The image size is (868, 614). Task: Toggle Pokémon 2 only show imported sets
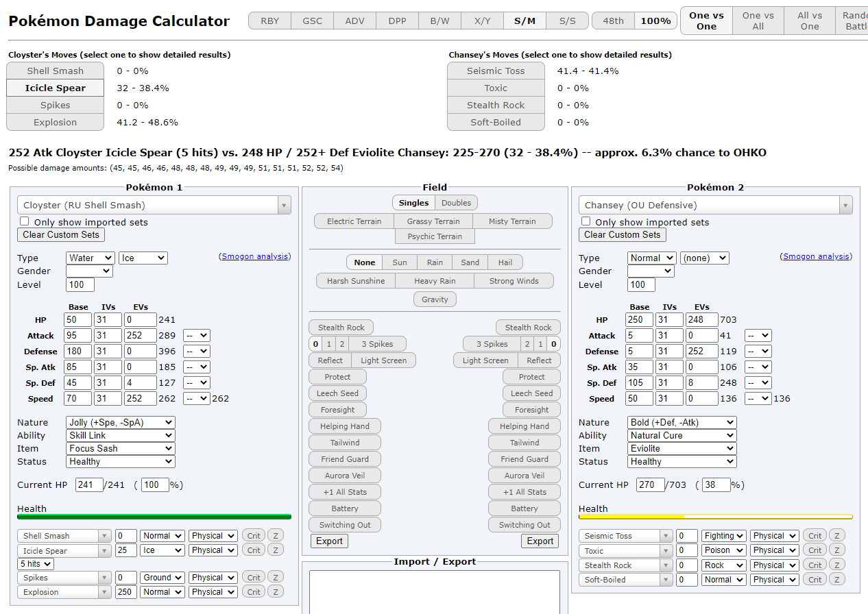click(586, 221)
